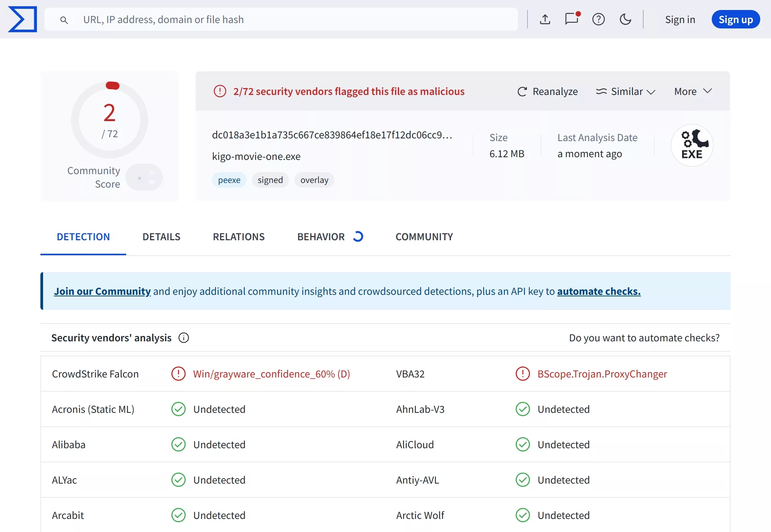The width and height of the screenshot is (771, 532).
Task: Click the VirusTotal sigma logo
Action: pos(22,19)
